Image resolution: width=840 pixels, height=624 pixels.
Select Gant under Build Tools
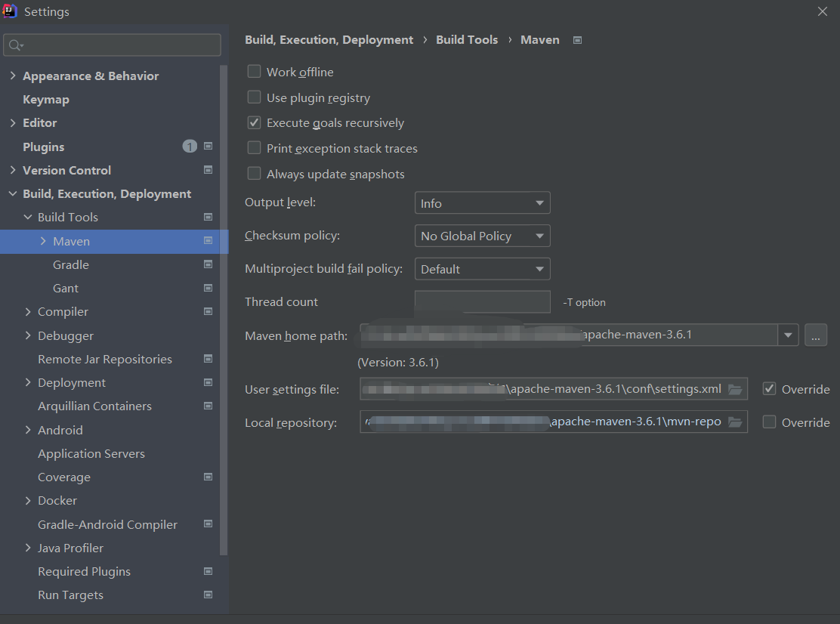coord(66,288)
